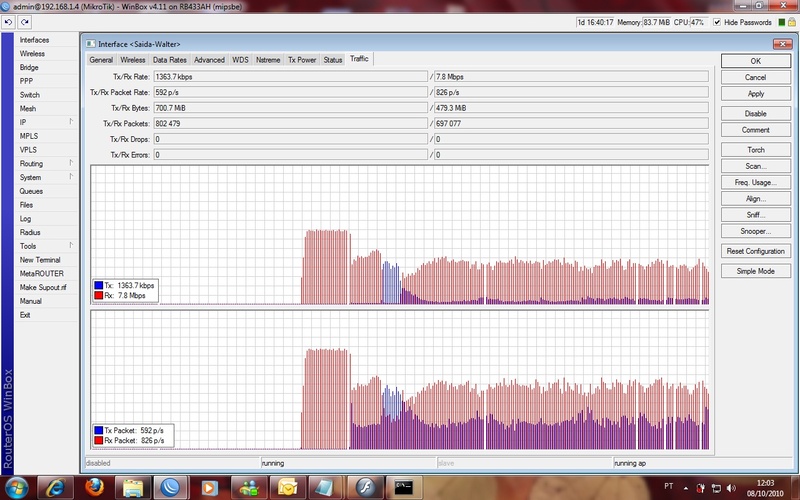Open MetaROUTER menu
This screenshot has height=500, width=800.
pos(42,274)
